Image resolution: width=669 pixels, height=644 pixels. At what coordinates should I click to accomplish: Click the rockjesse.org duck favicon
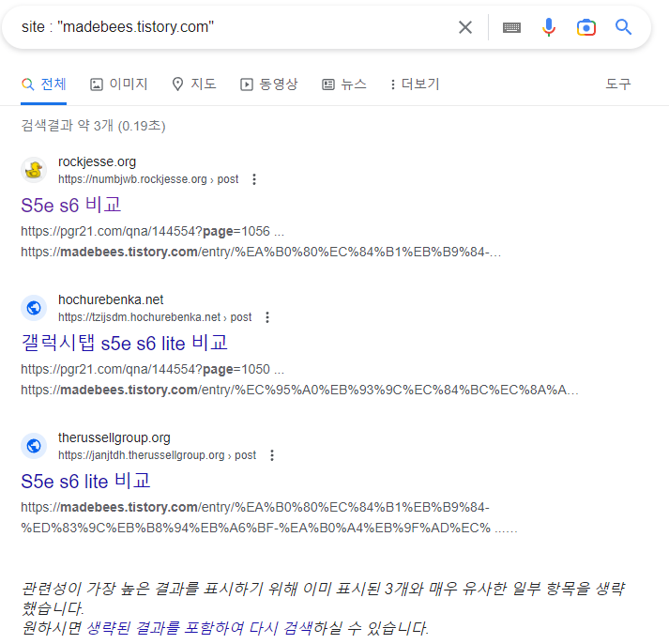(x=34, y=170)
